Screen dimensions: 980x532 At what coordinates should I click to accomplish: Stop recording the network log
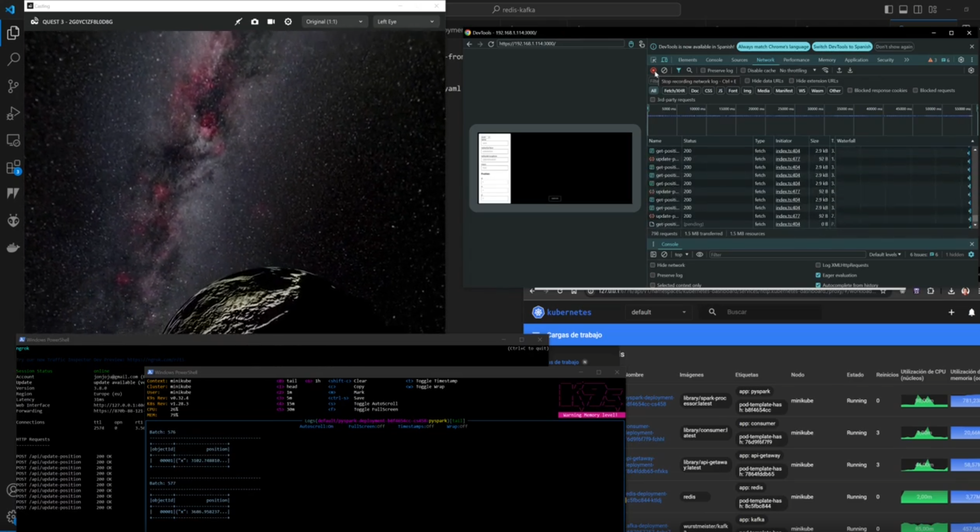pos(654,70)
